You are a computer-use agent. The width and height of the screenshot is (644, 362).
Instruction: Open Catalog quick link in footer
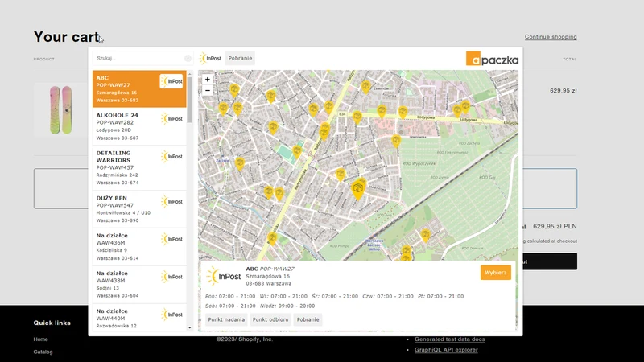click(43, 352)
